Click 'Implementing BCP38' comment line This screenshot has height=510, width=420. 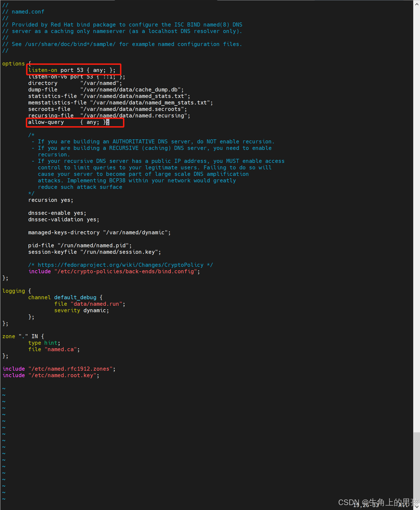click(137, 180)
